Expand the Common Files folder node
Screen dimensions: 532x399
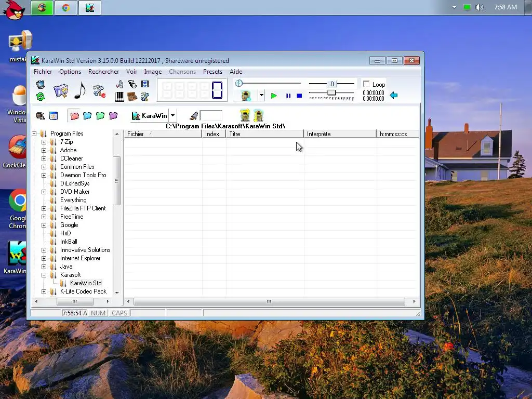44,167
